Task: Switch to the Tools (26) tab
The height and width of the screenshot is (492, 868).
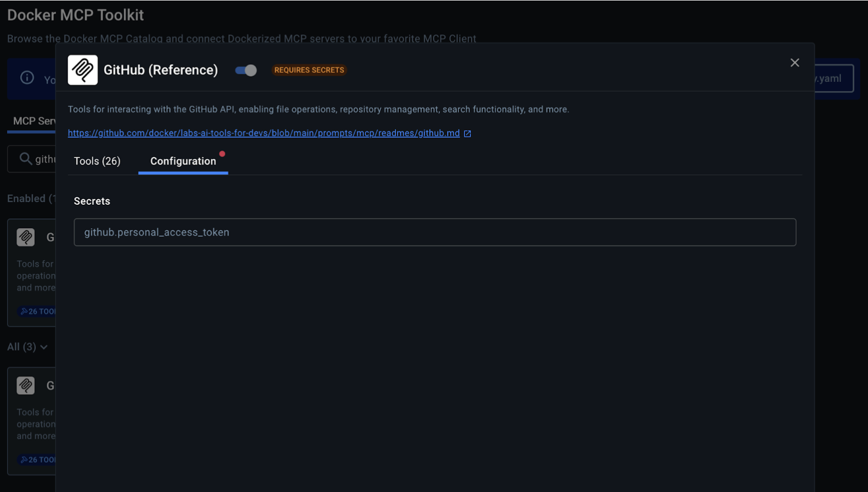Action: click(97, 161)
